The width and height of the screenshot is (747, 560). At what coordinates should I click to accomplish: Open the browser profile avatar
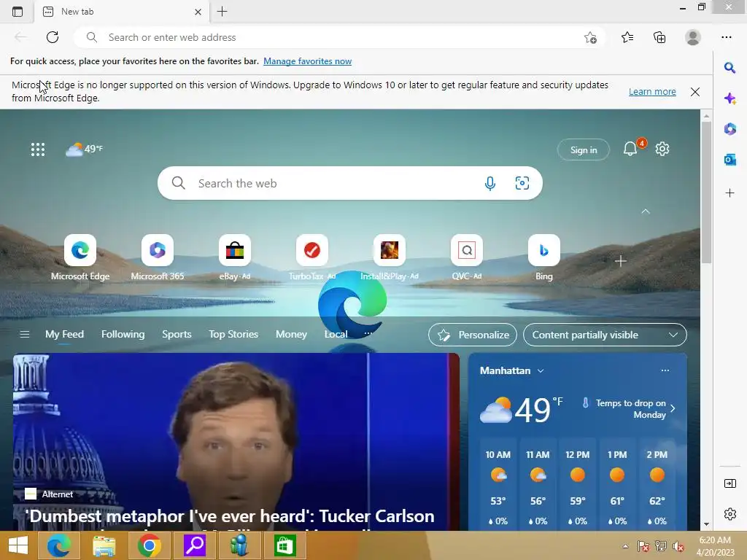click(x=693, y=37)
